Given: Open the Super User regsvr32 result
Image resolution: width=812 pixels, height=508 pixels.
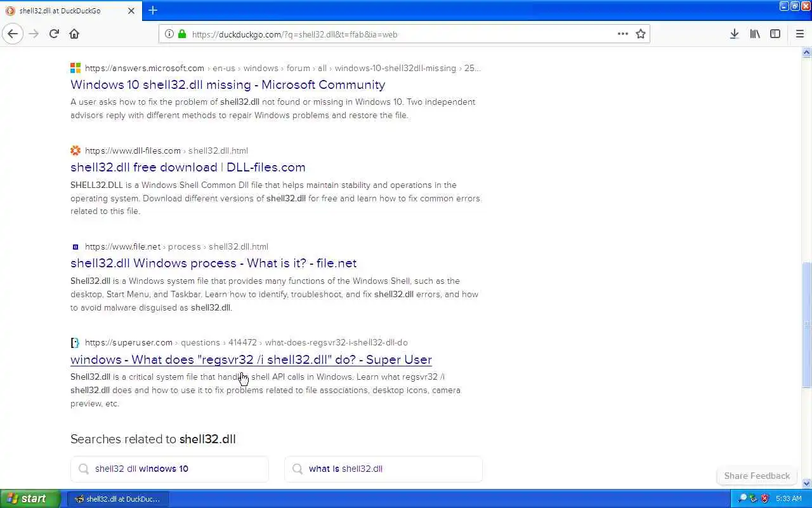Looking at the screenshot, I should tap(251, 359).
